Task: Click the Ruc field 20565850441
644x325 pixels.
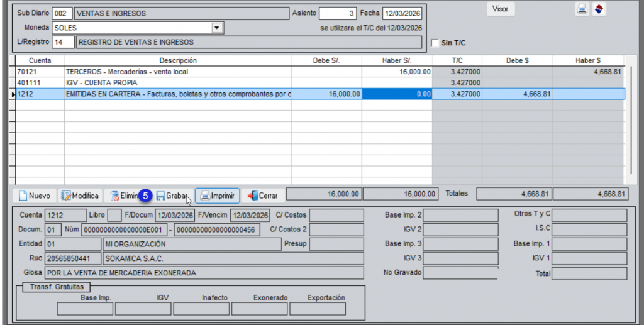Action: pos(73,258)
